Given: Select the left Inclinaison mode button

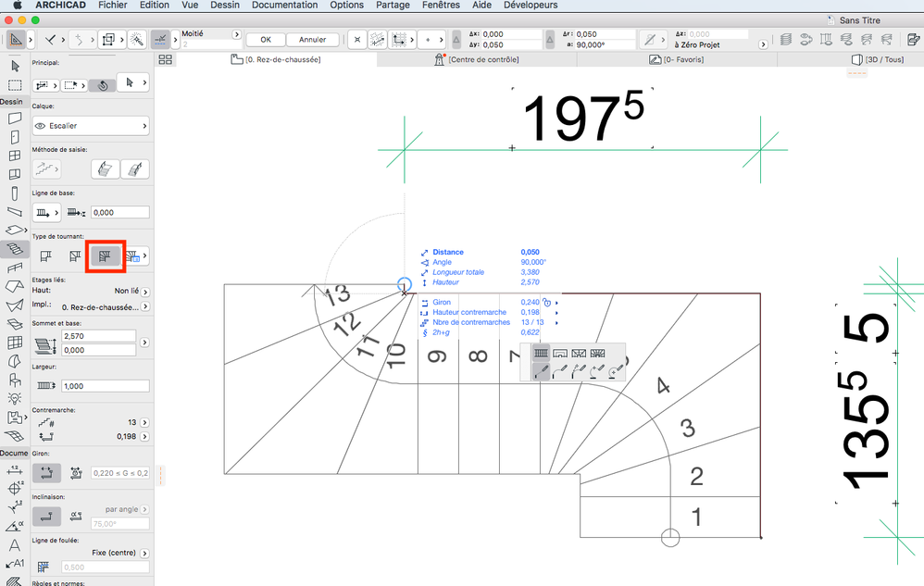Looking at the screenshot, I should pyautogui.click(x=46, y=517).
